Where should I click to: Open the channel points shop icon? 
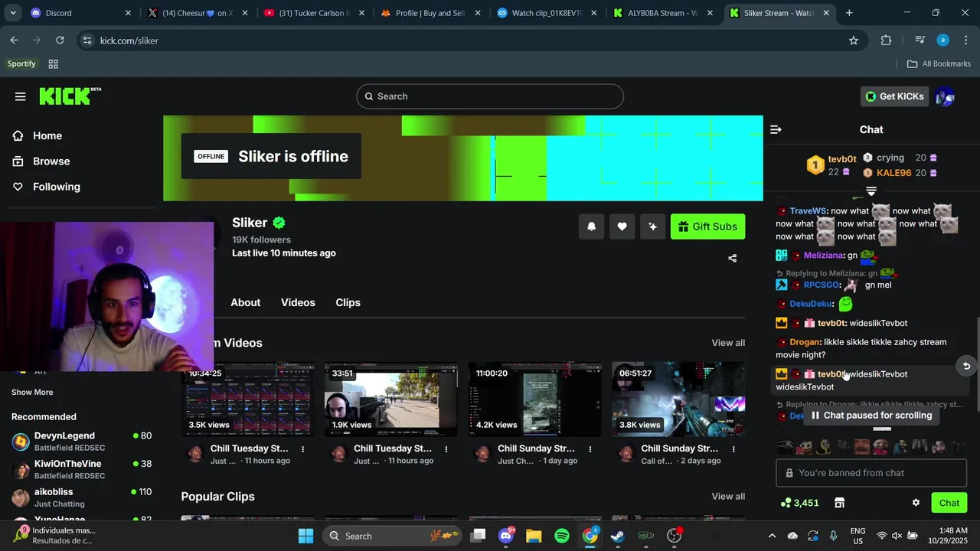click(x=839, y=503)
